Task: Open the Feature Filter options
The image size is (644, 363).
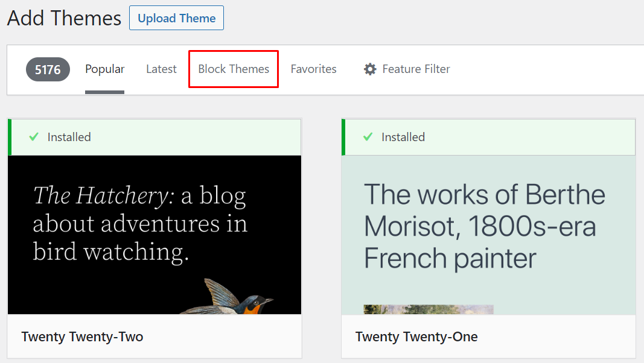Action: [407, 69]
